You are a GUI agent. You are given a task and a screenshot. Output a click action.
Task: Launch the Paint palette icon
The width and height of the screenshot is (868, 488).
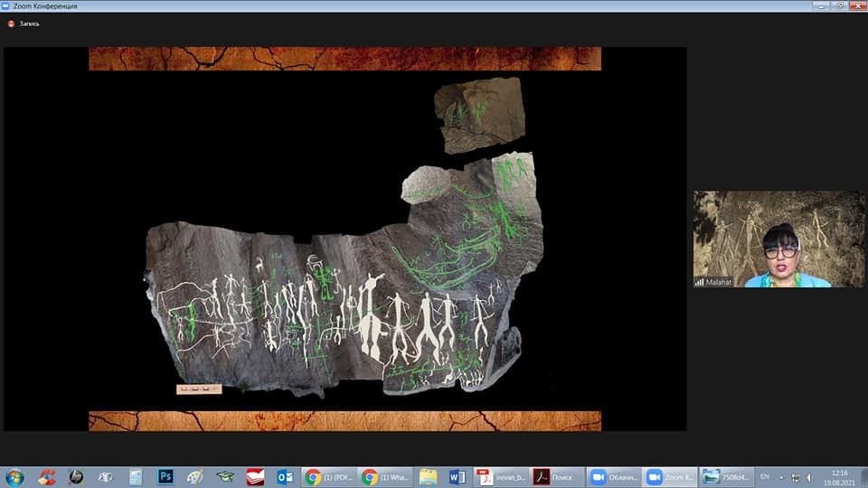point(195,477)
